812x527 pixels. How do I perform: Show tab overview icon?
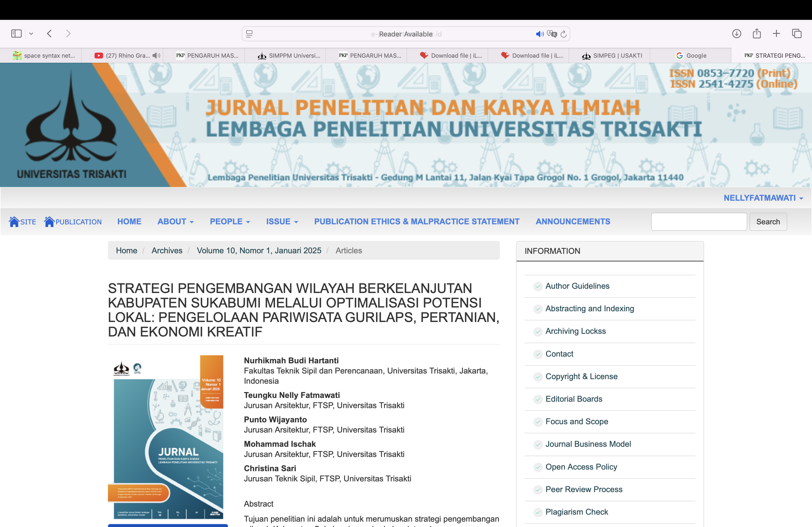click(x=796, y=33)
